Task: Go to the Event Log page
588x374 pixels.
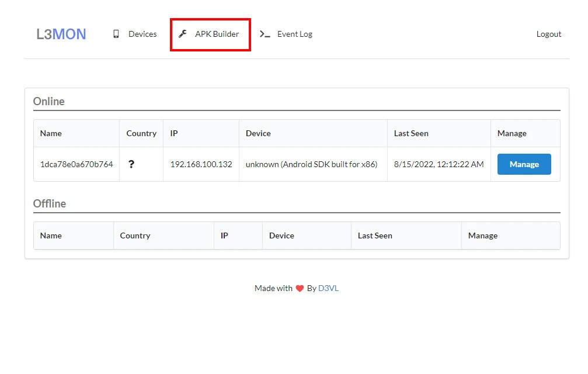Action: pos(294,34)
